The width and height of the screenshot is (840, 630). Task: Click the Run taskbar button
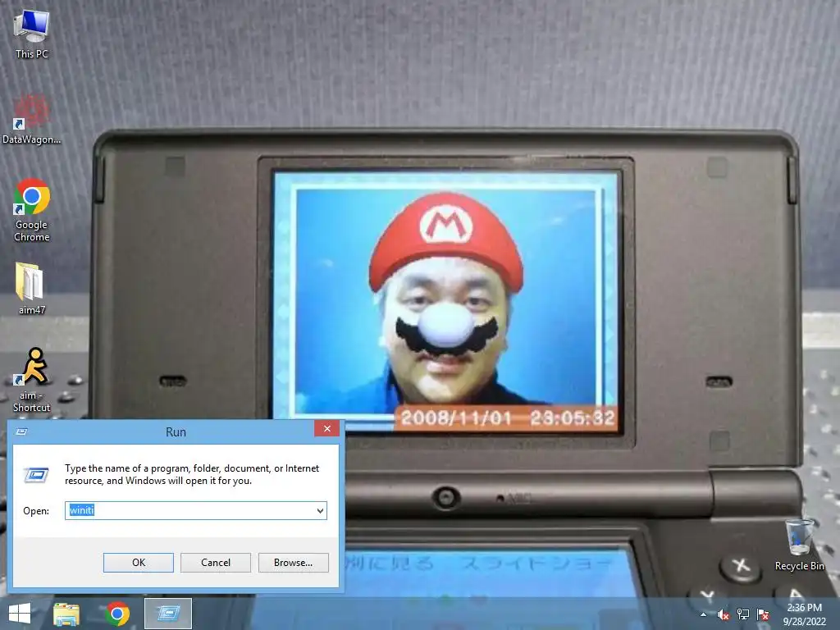[x=168, y=614]
